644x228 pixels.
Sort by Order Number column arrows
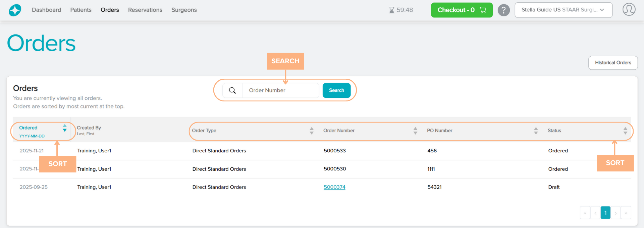pyautogui.click(x=415, y=131)
